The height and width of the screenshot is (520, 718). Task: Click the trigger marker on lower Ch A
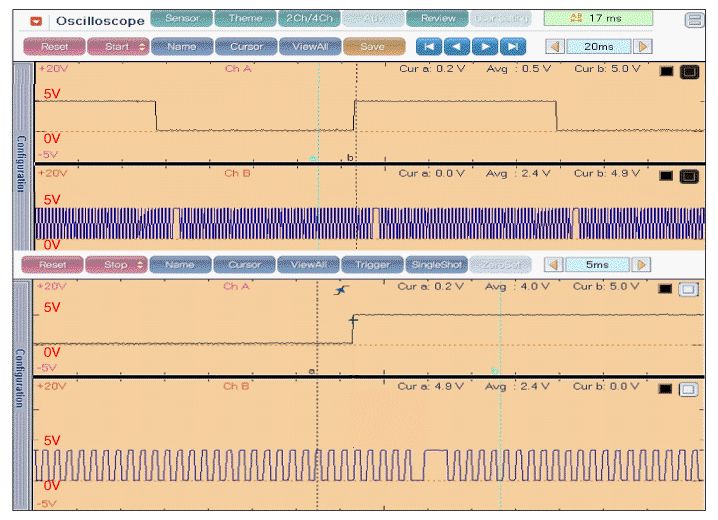341,291
